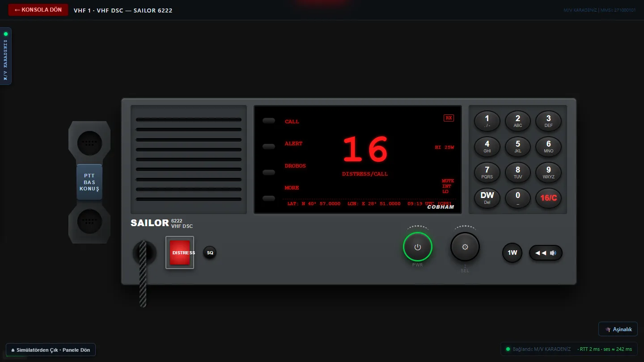Select the CALL menu label on display
The height and width of the screenshot is (362, 644).
pos(292,122)
